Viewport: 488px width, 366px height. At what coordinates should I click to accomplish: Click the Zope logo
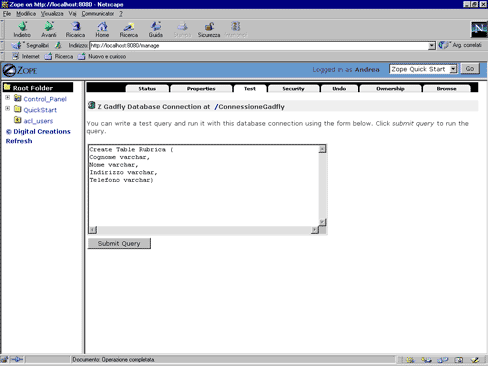(x=20, y=70)
